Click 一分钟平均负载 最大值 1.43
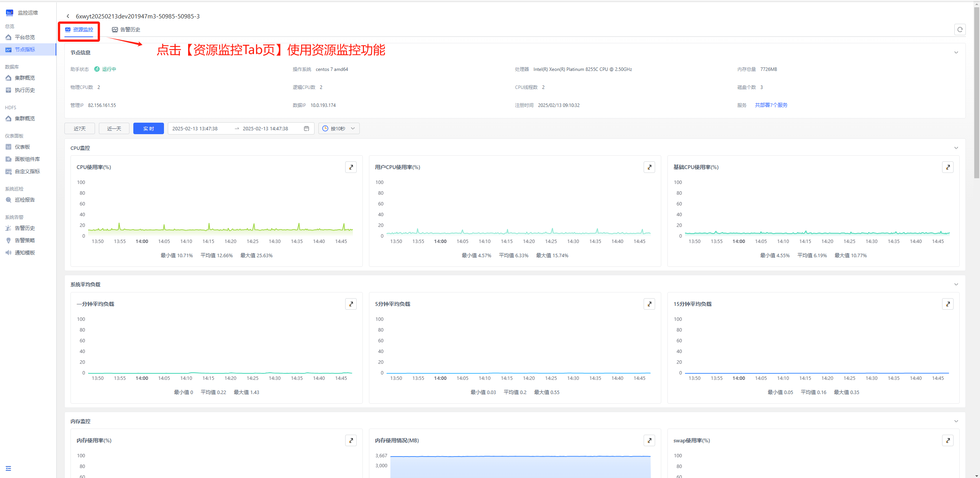This screenshot has height=478, width=980. click(246, 392)
